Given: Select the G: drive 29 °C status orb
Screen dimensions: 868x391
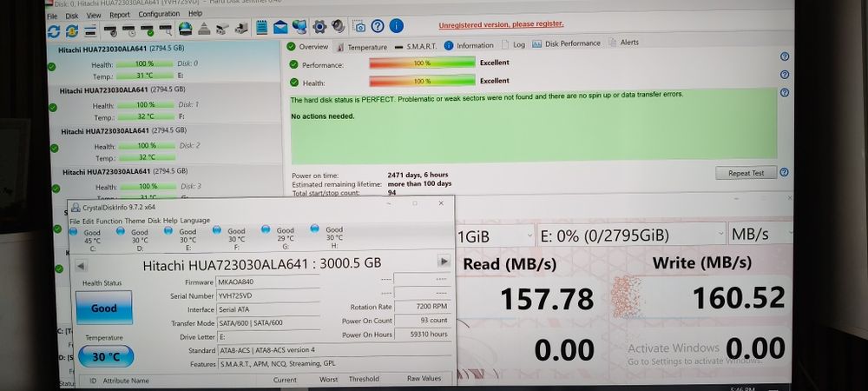Looking at the screenshot, I should 266,229.
